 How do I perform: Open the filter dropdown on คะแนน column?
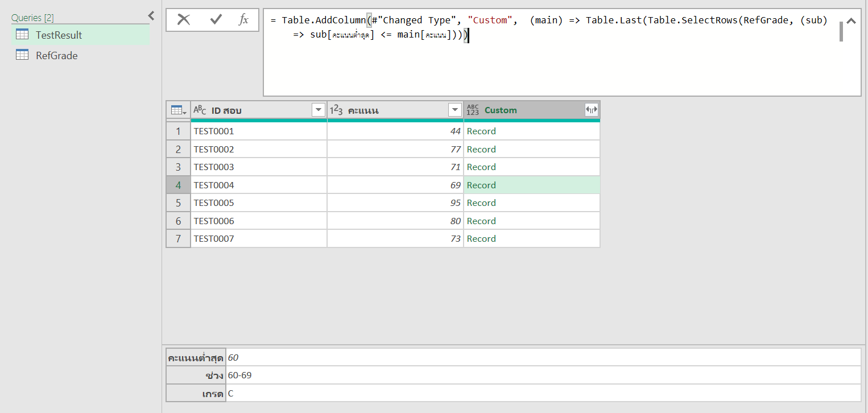454,110
